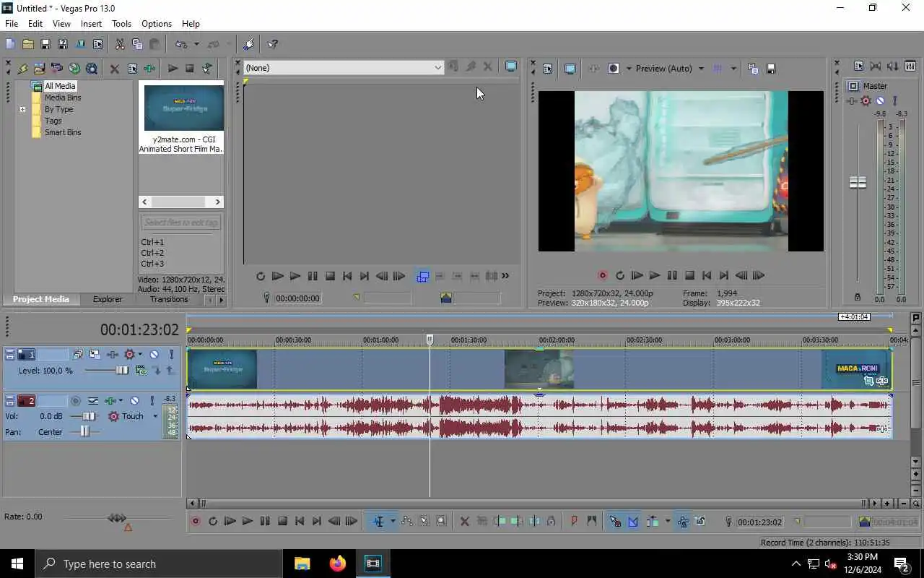Remove the selected media with the X icon
Image resolution: width=924 pixels, height=578 pixels.
114,69
